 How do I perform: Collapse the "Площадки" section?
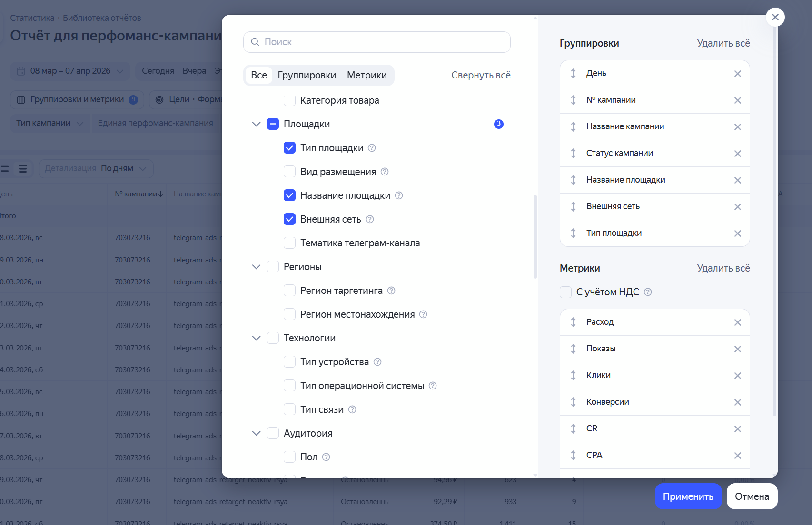coord(256,124)
